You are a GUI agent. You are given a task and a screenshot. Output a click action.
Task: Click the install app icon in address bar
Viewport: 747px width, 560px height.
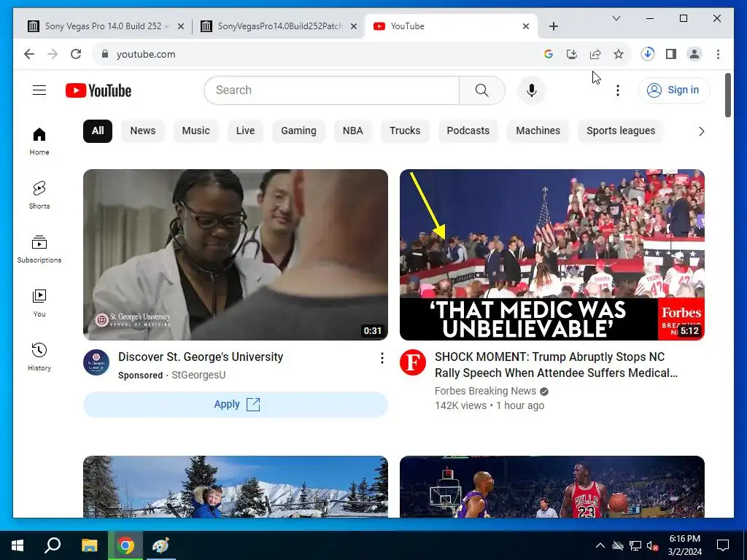tap(572, 54)
